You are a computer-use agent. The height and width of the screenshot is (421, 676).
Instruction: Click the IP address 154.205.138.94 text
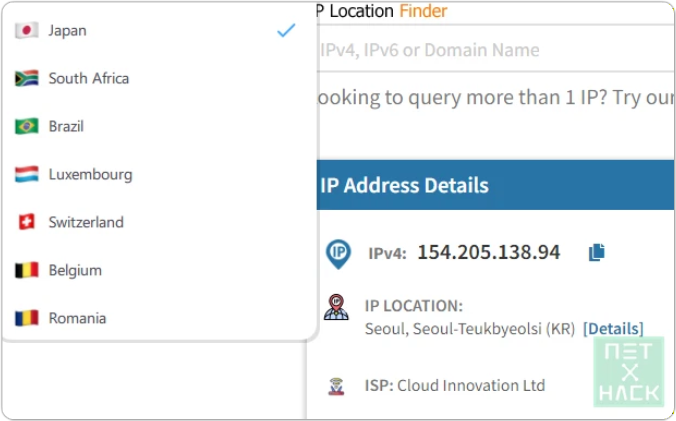pyautogui.click(x=488, y=253)
